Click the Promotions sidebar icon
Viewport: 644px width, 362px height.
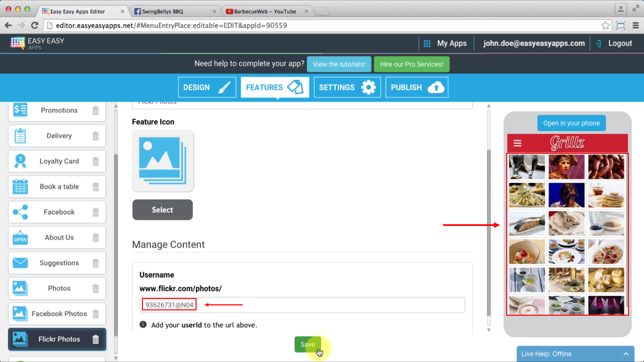coord(19,110)
